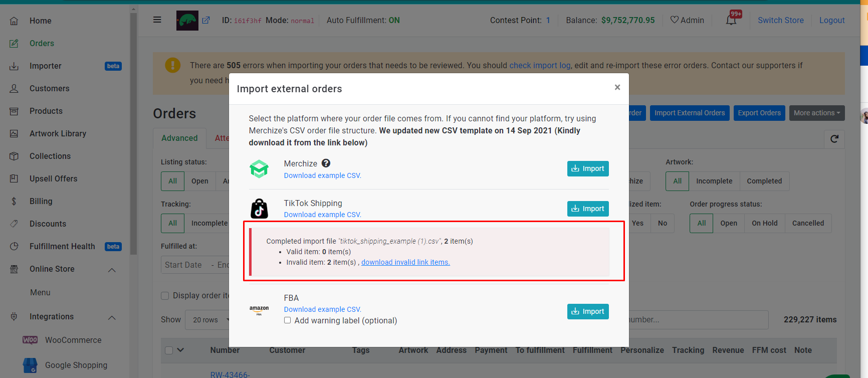Image resolution: width=868 pixels, height=378 pixels.
Task: Open WooCommerce integration
Action: pos(73,340)
